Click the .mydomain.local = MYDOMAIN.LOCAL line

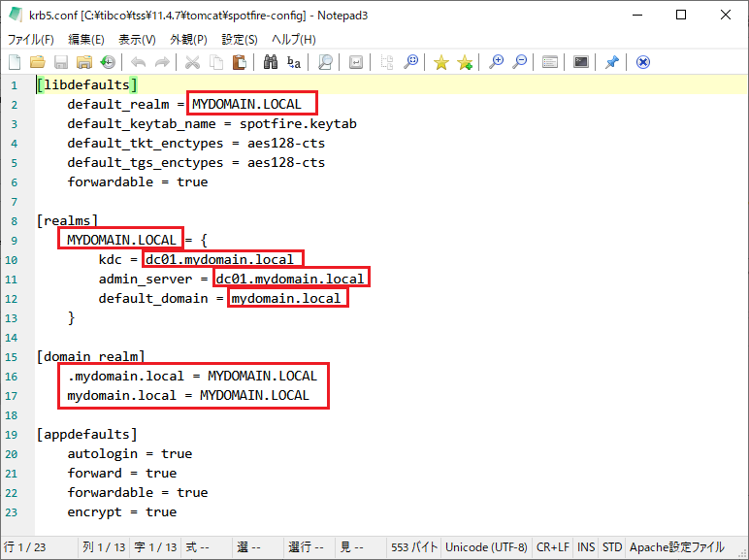point(192,376)
